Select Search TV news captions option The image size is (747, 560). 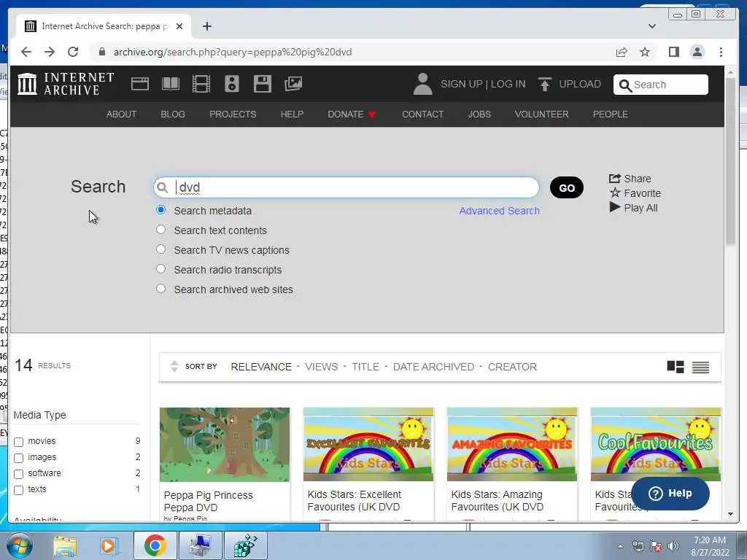point(161,249)
